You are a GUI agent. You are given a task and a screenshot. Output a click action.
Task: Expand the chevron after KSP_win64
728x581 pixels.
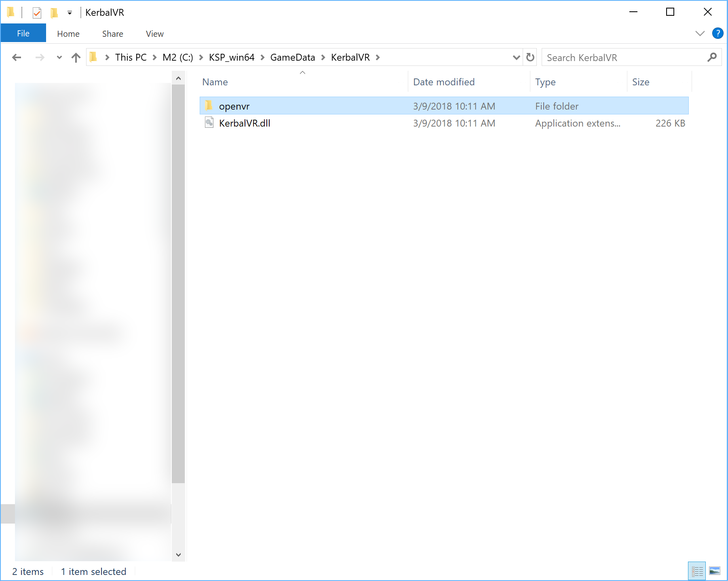coord(262,57)
